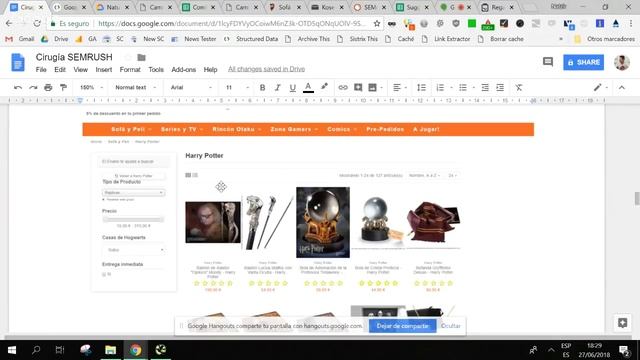Open the Help menu
The image size is (640, 360).
(211, 69)
